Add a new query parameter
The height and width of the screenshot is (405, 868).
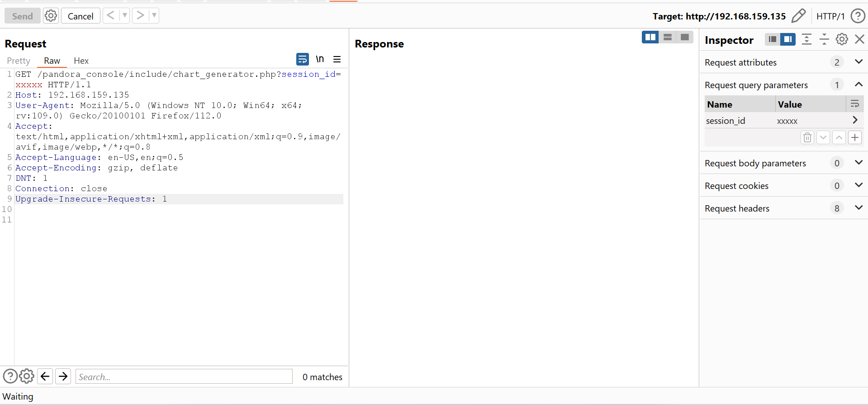[x=855, y=137]
